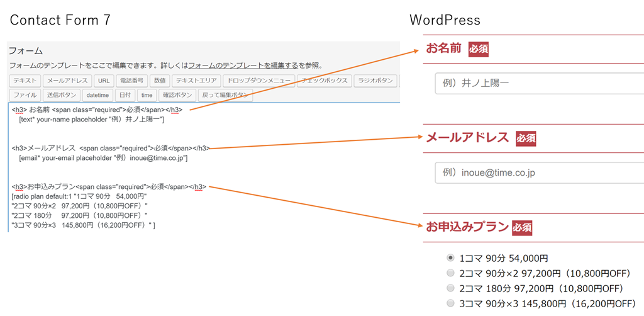Click the ファイル tag button
644x316 pixels.
pyautogui.click(x=25, y=95)
